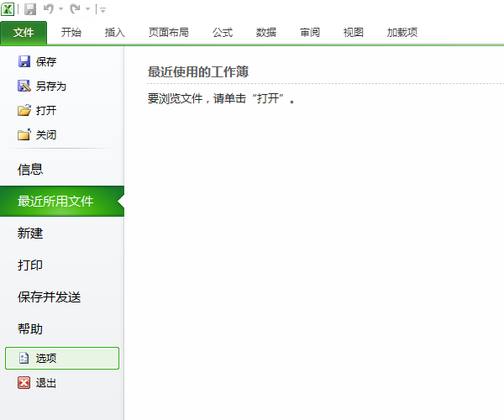Click the red 退出 (Exit) icon

(24, 383)
